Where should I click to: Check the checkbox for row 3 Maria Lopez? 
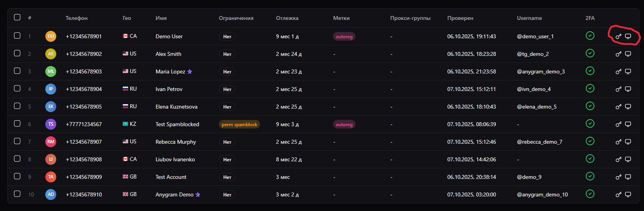coord(17,71)
